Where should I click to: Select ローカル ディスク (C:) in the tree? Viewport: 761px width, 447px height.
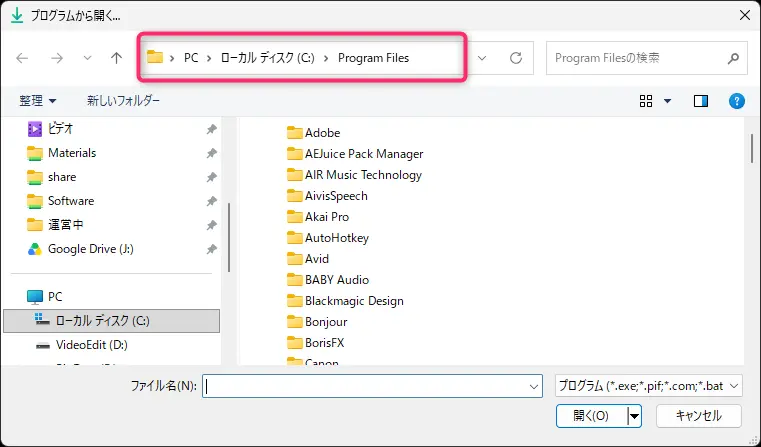click(112, 321)
